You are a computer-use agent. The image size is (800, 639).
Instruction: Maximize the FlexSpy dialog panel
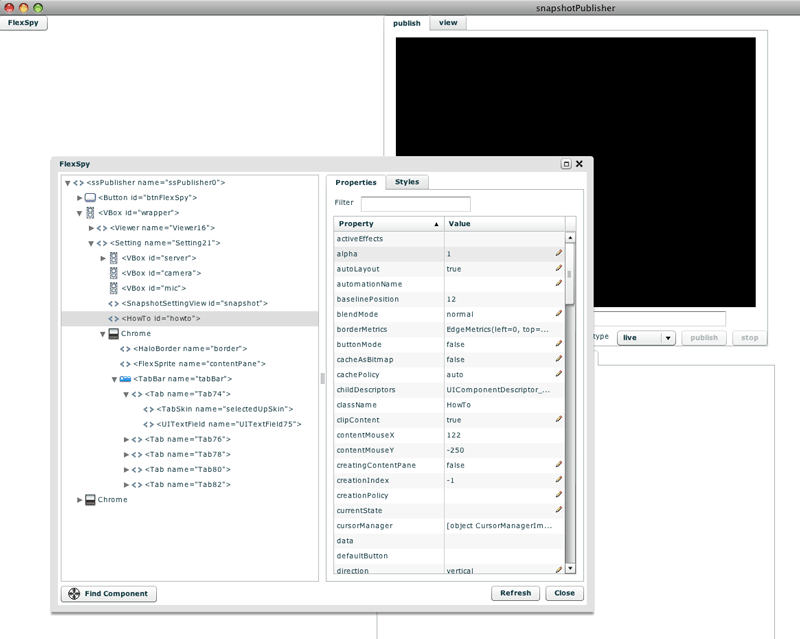566,164
